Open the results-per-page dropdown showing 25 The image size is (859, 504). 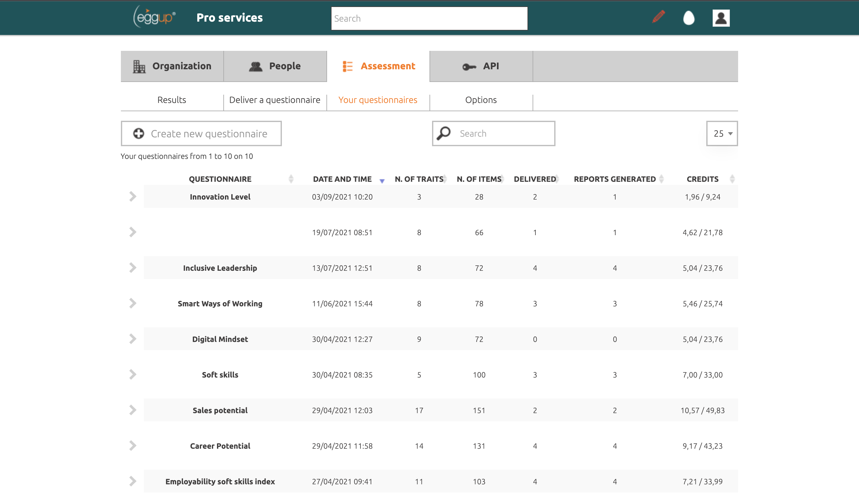click(722, 133)
